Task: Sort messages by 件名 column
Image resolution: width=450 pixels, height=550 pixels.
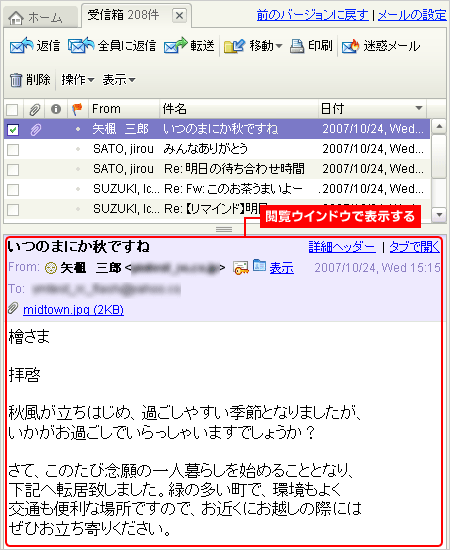Action: tap(174, 109)
